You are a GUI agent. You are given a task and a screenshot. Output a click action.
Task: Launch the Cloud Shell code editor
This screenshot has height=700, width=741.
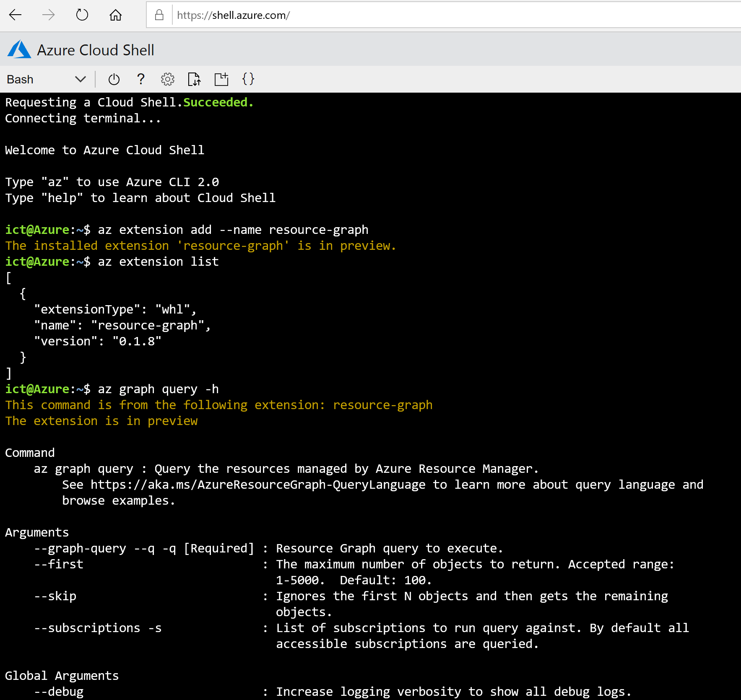pos(248,79)
